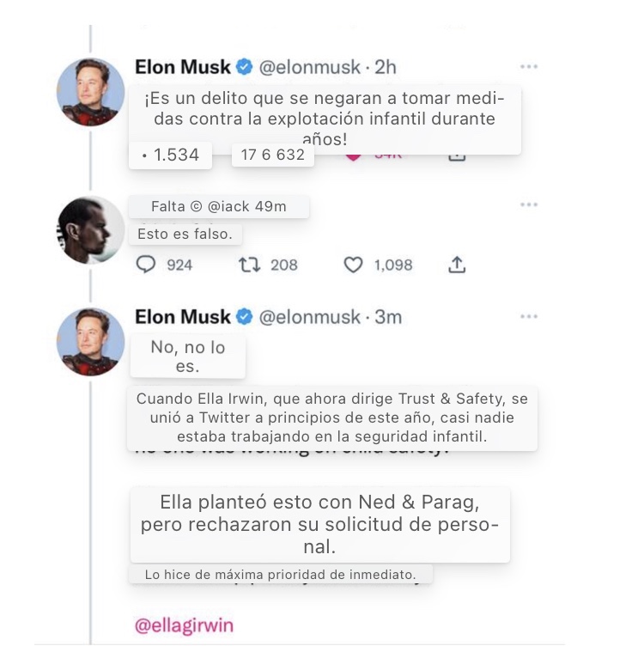The image size is (644, 646).
Task: Click the reply icon showing 924
Action: (147, 265)
